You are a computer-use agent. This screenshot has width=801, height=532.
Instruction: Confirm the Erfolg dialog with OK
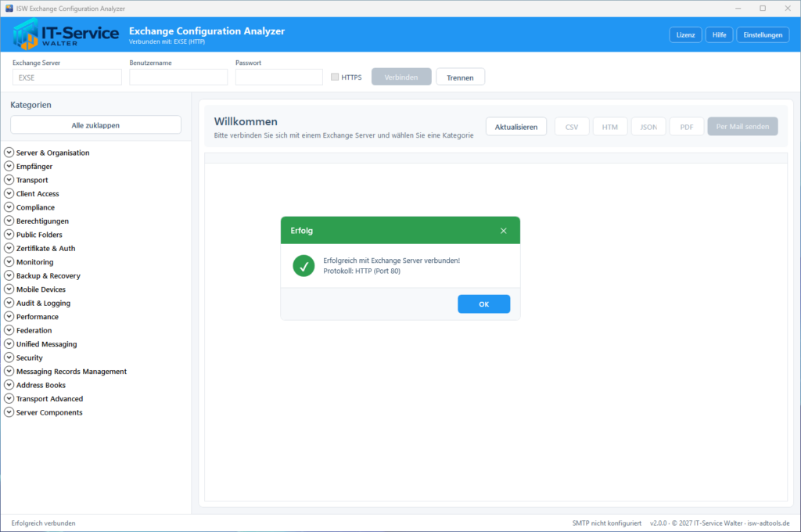[483, 304]
